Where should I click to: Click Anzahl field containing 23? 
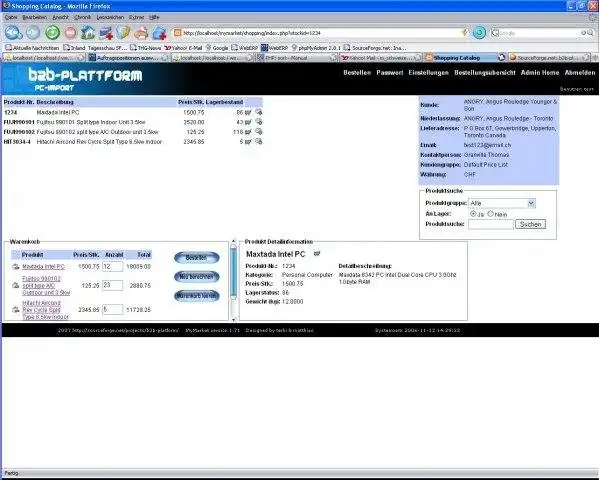[x=113, y=285]
